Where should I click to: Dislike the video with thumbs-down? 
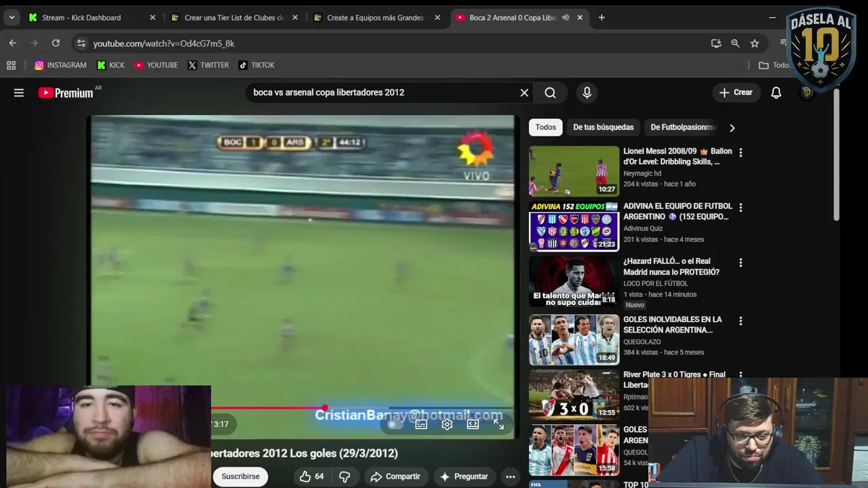coord(344,476)
